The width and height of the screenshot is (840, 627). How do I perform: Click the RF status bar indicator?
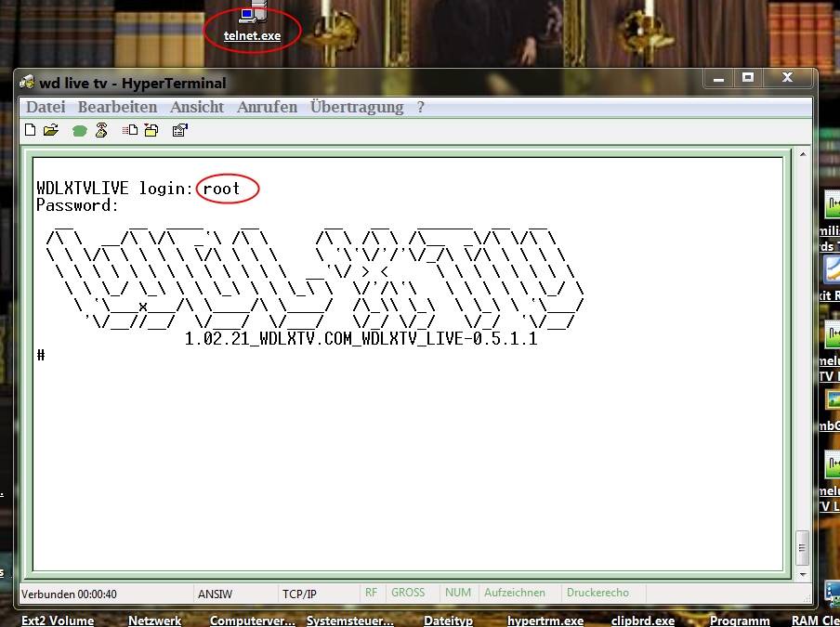[371, 593]
